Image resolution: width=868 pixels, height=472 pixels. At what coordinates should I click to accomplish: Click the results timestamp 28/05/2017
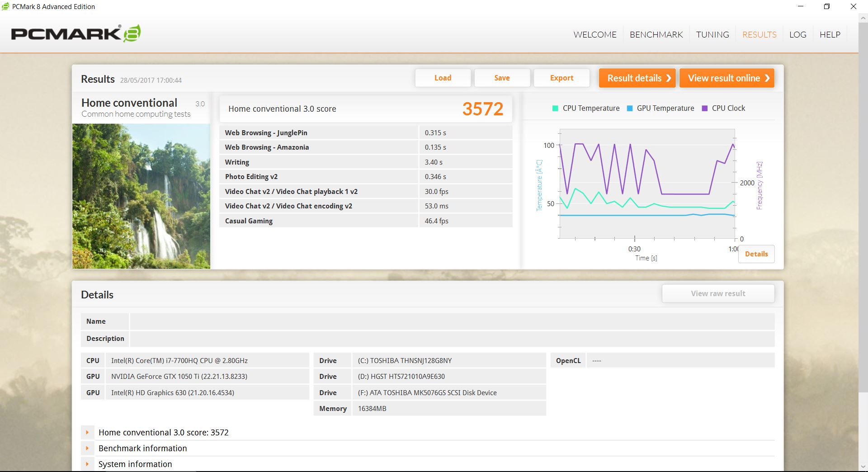(151, 80)
